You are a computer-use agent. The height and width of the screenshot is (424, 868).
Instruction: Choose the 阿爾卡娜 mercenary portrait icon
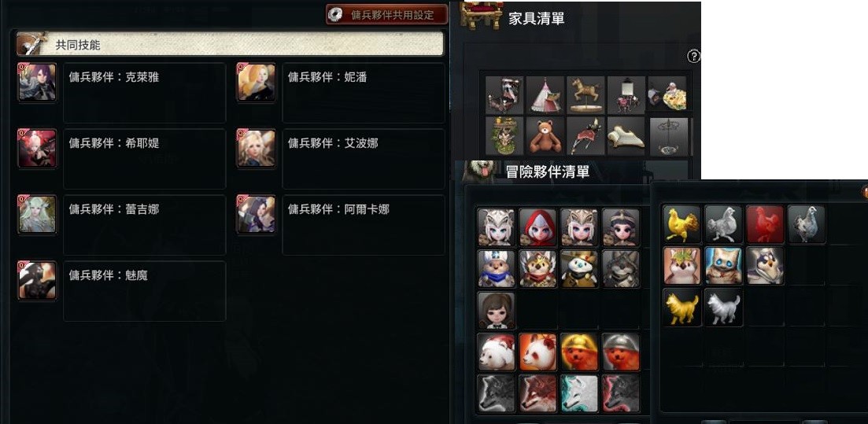[257, 214]
